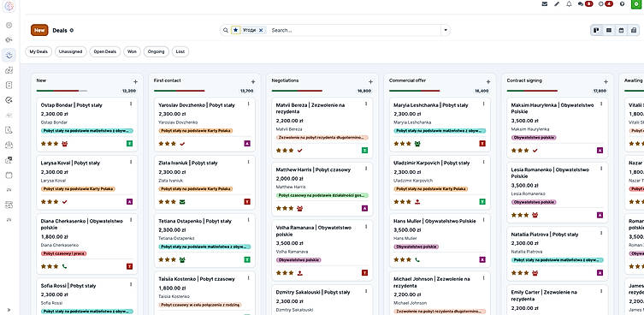
Task: Open the kebab menu on Hans Muller card
Action: click(x=483, y=220)
